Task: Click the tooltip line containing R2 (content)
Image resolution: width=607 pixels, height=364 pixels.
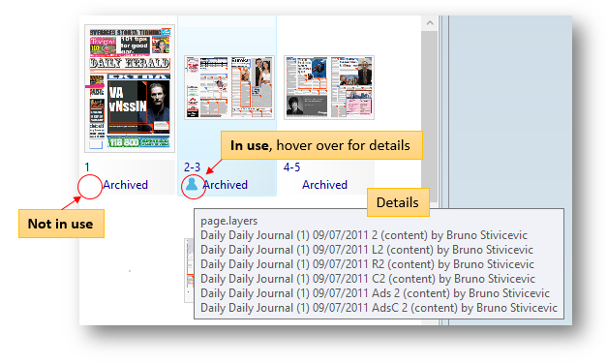Action: pos(367,264)
